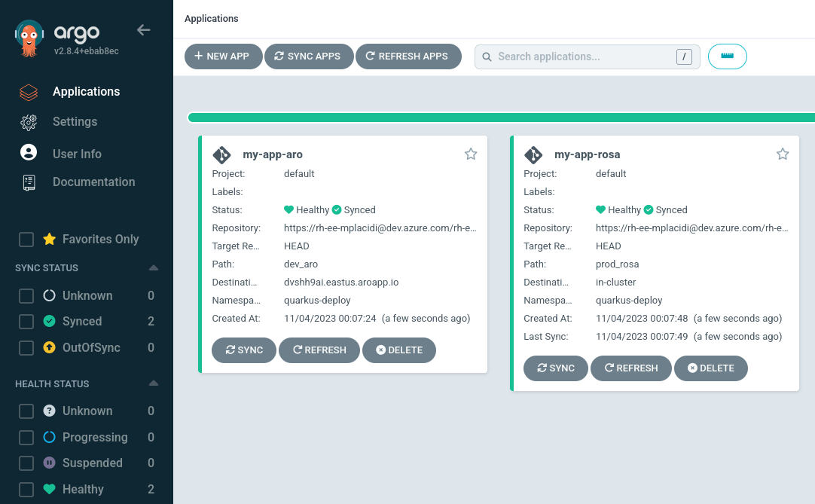Tick the Healthy health status filter

26,490
